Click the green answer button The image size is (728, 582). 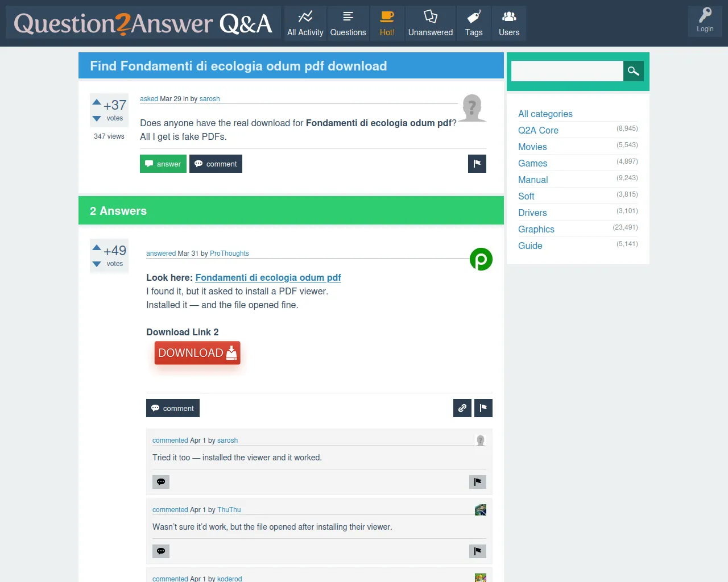163,164
